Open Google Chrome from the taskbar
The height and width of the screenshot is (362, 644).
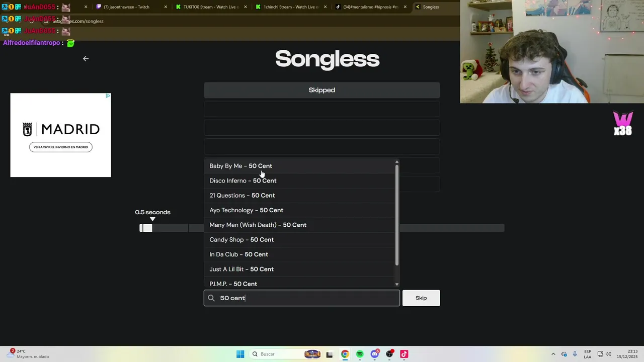pos(345,354)
